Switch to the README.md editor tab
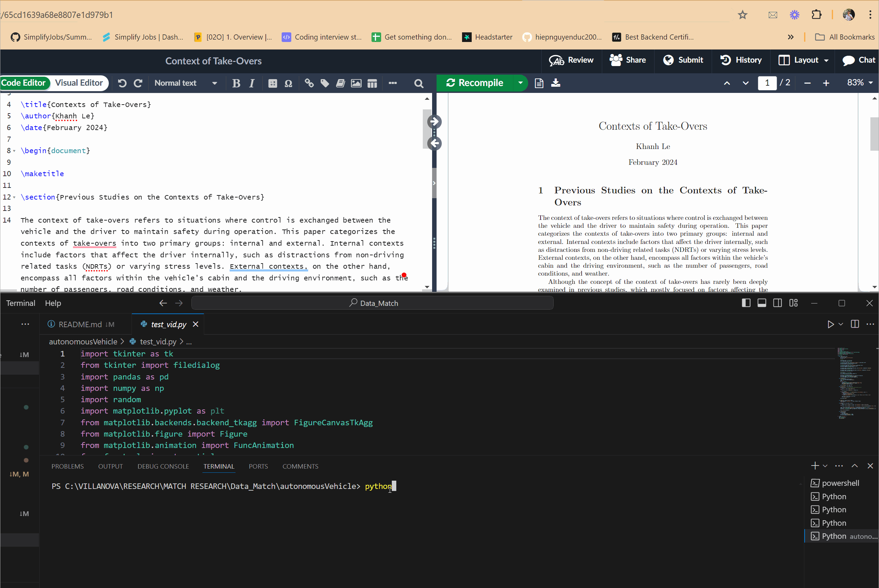The width and height of the screenshot is (879, 588). pos(81,324)
